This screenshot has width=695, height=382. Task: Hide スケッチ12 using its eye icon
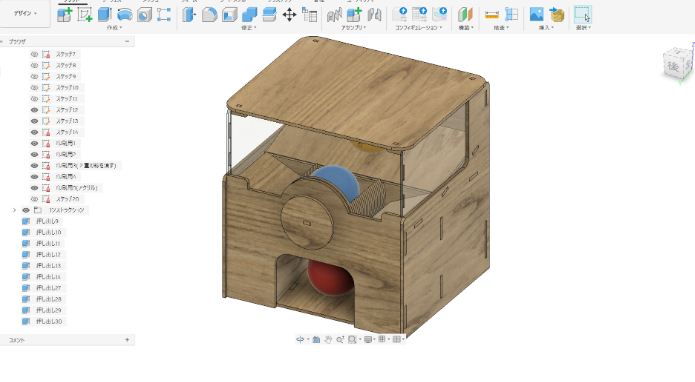(35, 110)
